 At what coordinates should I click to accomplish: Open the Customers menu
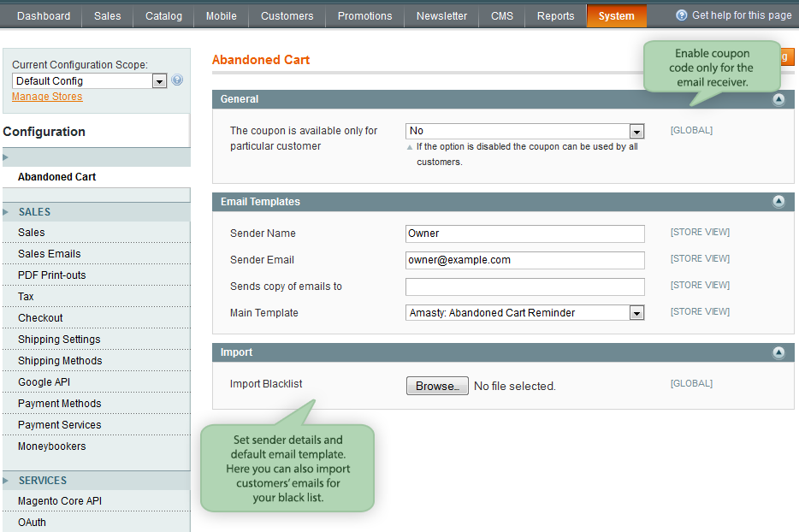pos(287,15)
